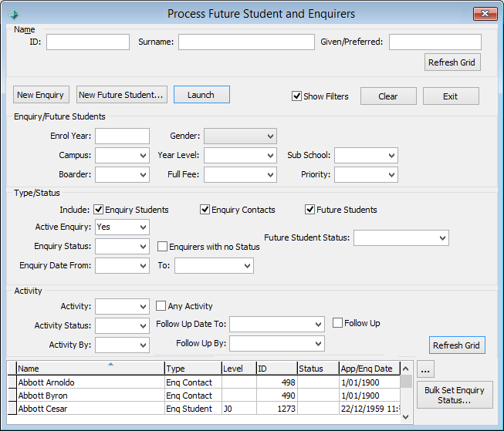Click the Launch button
Viewport: 504px width, 431px height.
click(201, 95)
